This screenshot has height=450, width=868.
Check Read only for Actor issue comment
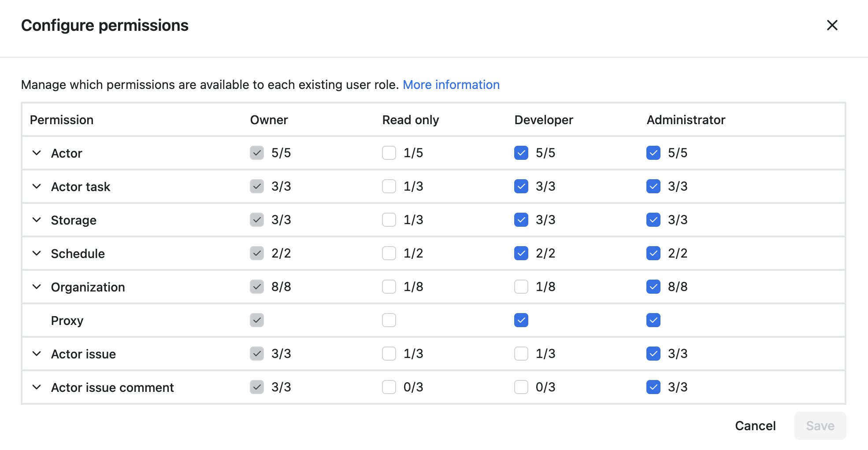click(389, 387)
